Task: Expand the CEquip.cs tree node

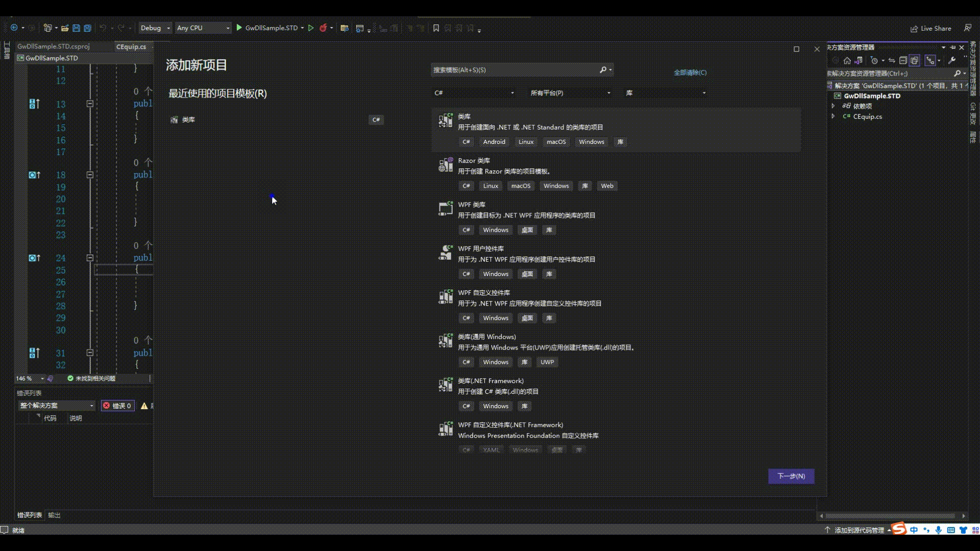Action: pyautogui.click(x=833, y=116)
